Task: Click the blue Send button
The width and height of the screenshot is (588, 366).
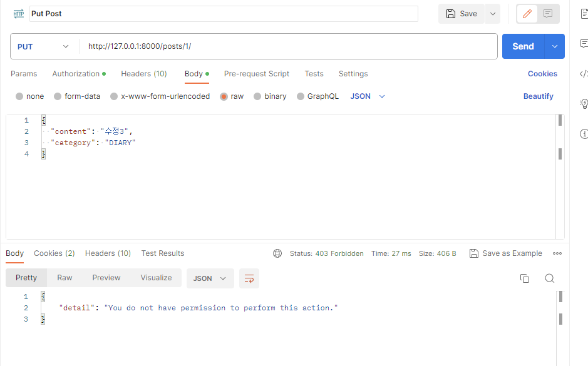Action: 523,46
